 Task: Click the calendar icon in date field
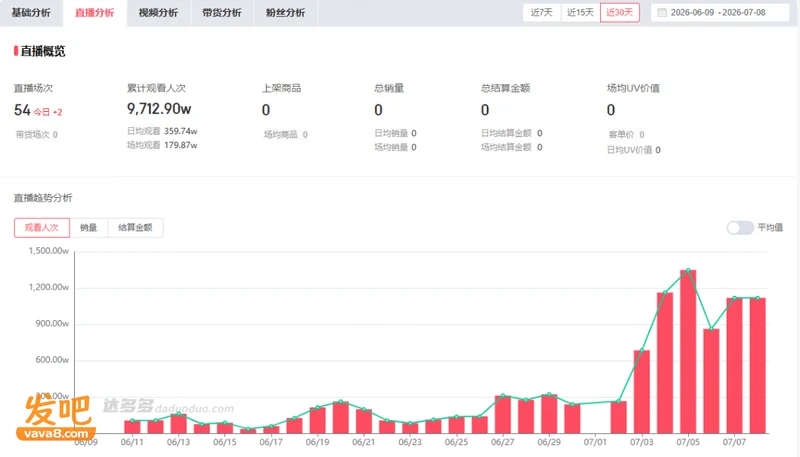(662, 13)
